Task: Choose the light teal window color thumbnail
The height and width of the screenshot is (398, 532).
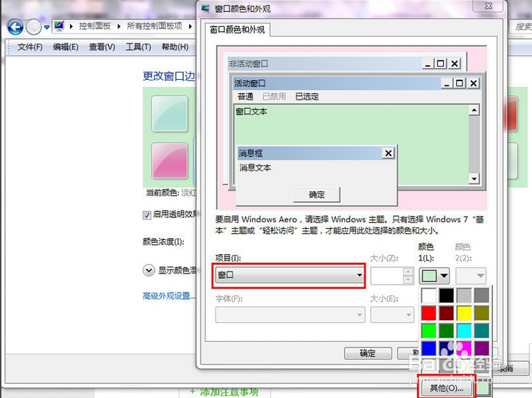Action: pos(169,114)
